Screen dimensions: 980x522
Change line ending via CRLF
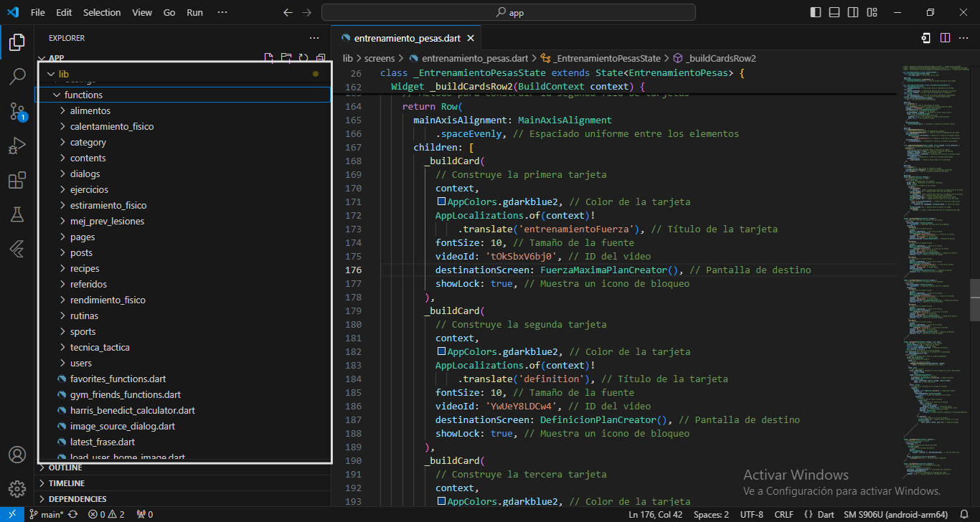783,514
